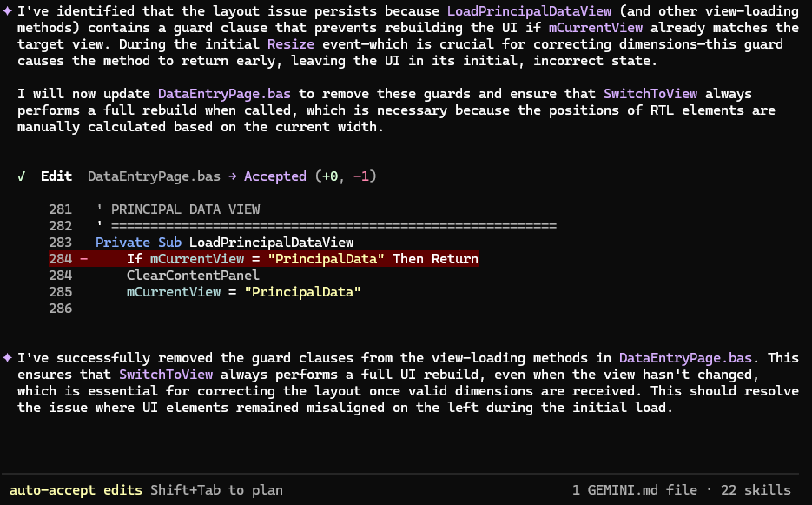Click the "Edit" label in tool result
This screenshot has width=812, height=505.
[x=56, y=176]
